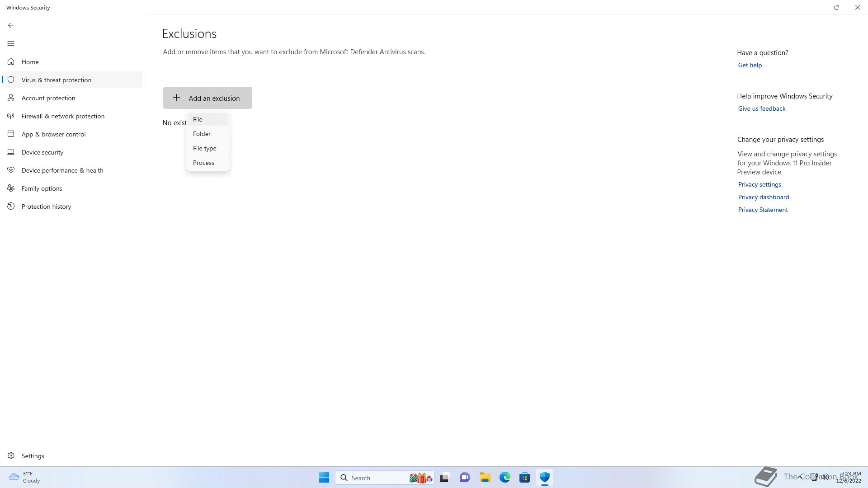This screenshot has height=488, width=868.
Task: Open Settings in the sidebar
Action: [72, 456]
